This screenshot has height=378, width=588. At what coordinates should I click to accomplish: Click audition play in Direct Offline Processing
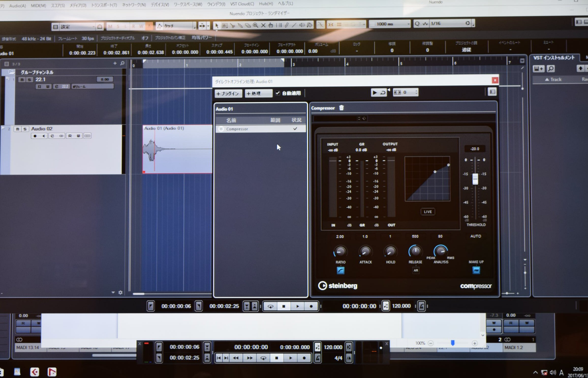375,92
